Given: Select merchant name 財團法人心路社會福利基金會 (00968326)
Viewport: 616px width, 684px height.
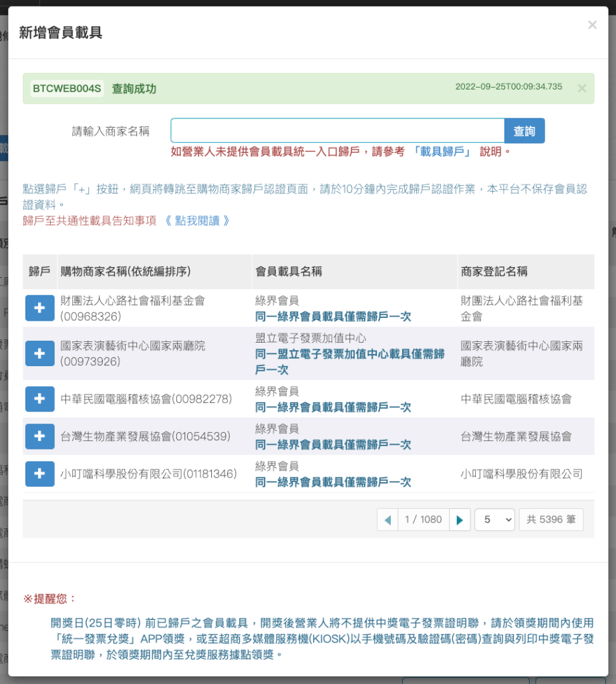Looking at the screenshot, I should click(x=133, y=309).
